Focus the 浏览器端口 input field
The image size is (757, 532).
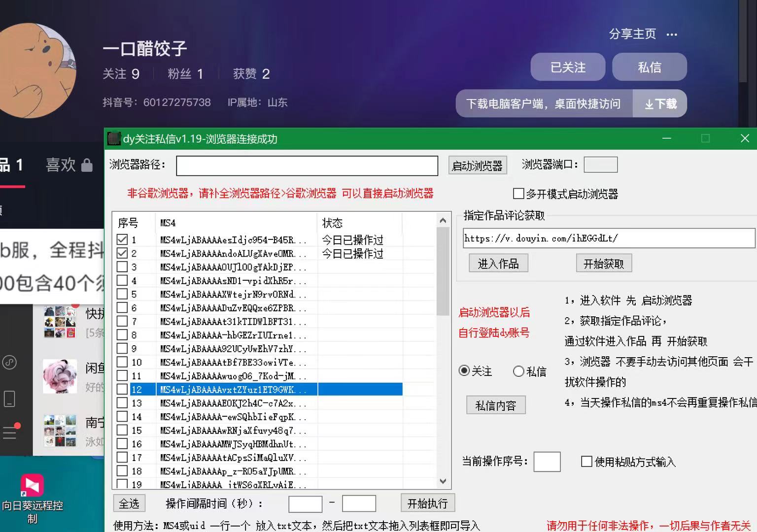click(601, 165)
